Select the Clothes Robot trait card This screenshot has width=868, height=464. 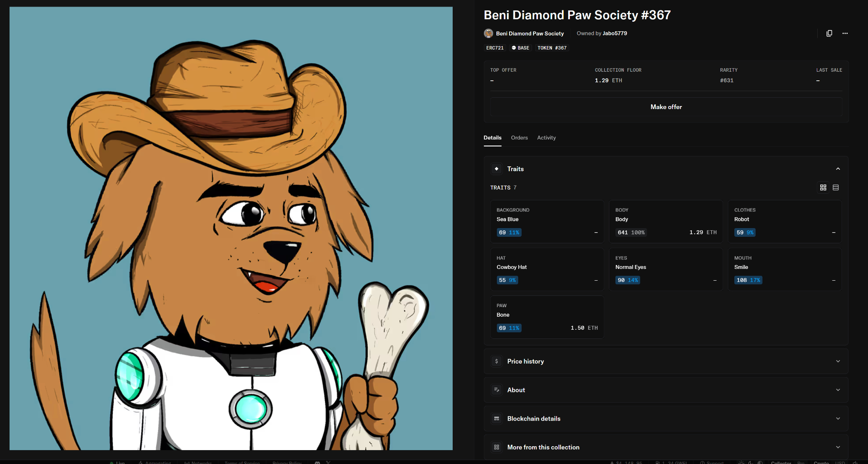pos(785,222)
